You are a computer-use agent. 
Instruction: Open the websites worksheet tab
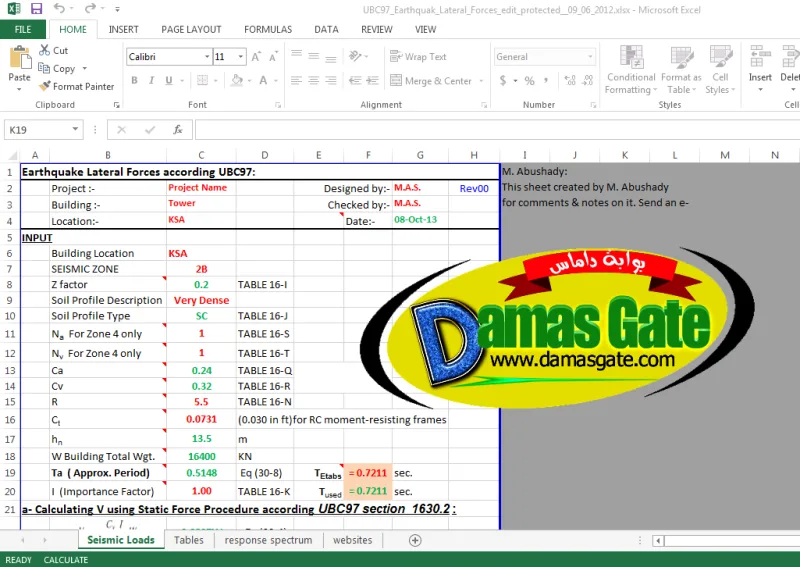pyautogui.click(x=353, y=540)
